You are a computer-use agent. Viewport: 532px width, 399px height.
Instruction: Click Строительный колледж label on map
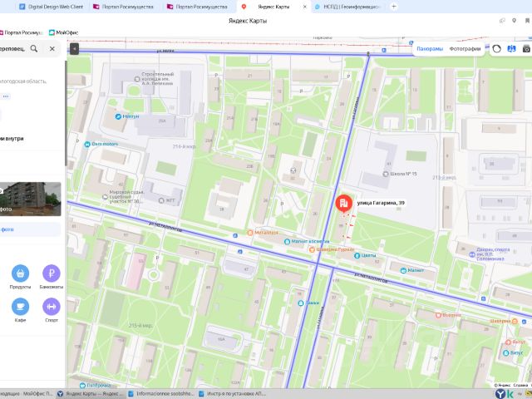pyautogui.click(x=158, y=79)
